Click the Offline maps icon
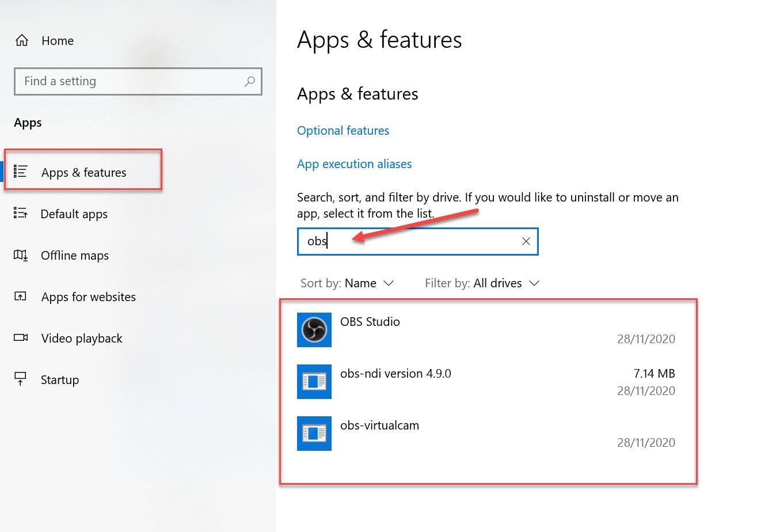This screenshot has height=532, width=776. click(21, 255)
